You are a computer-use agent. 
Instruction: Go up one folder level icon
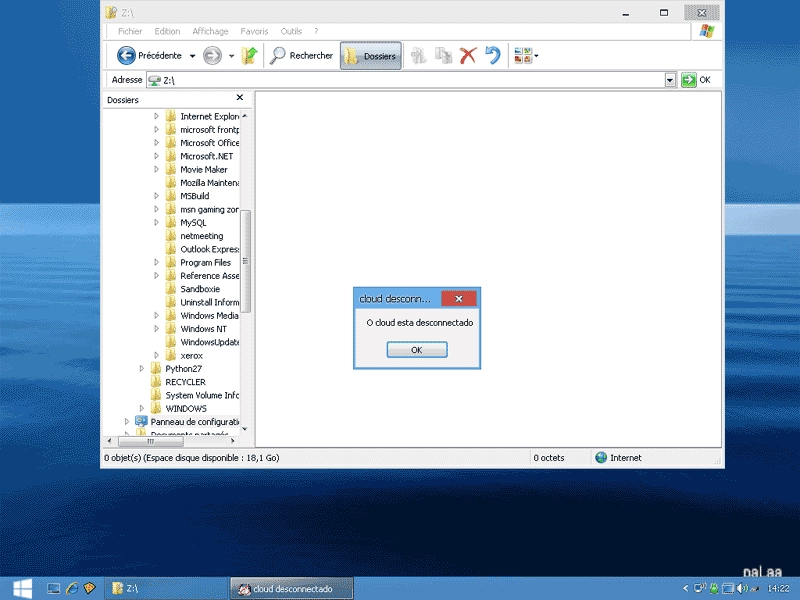tap(249, 56)
